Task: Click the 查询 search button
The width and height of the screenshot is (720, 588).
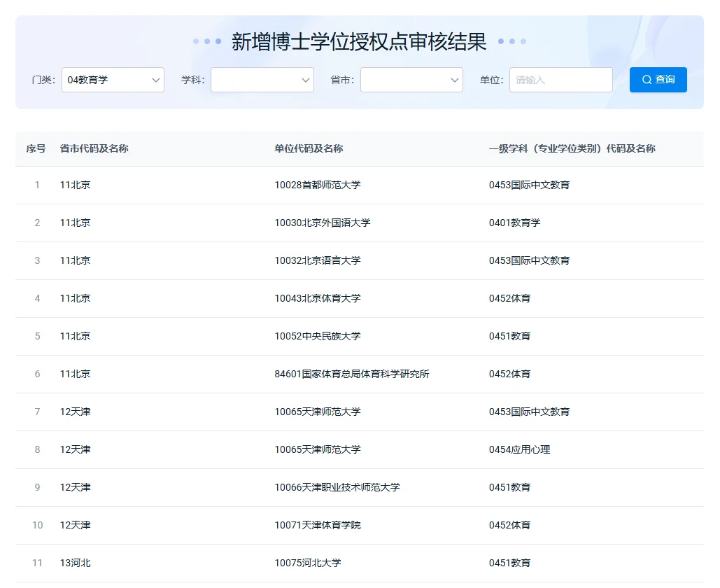Action: tap(658, 80)
